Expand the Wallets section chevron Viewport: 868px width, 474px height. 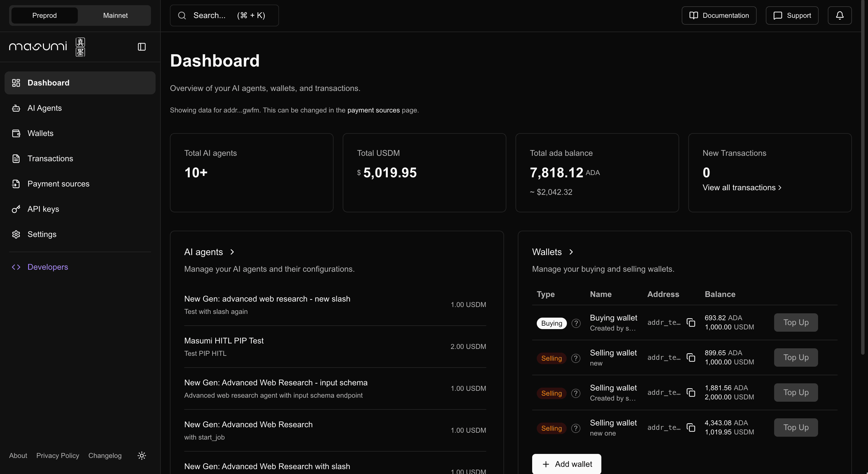[x=571, y=252]
